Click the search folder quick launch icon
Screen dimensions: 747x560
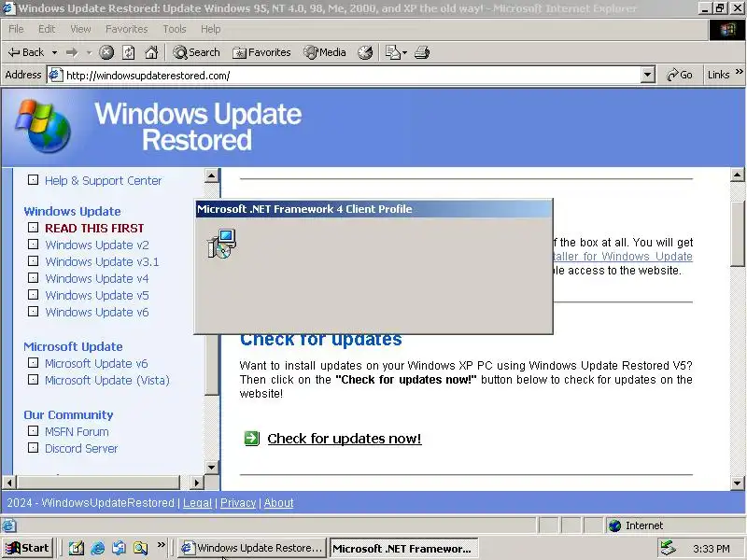pyautogui.click(x=141, y=549)
